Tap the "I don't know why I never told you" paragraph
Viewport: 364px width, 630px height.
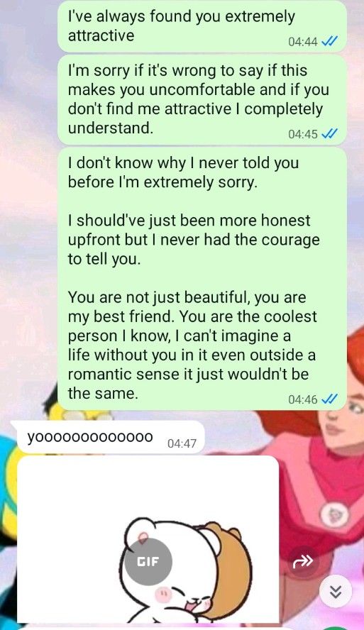coord(183,172)
